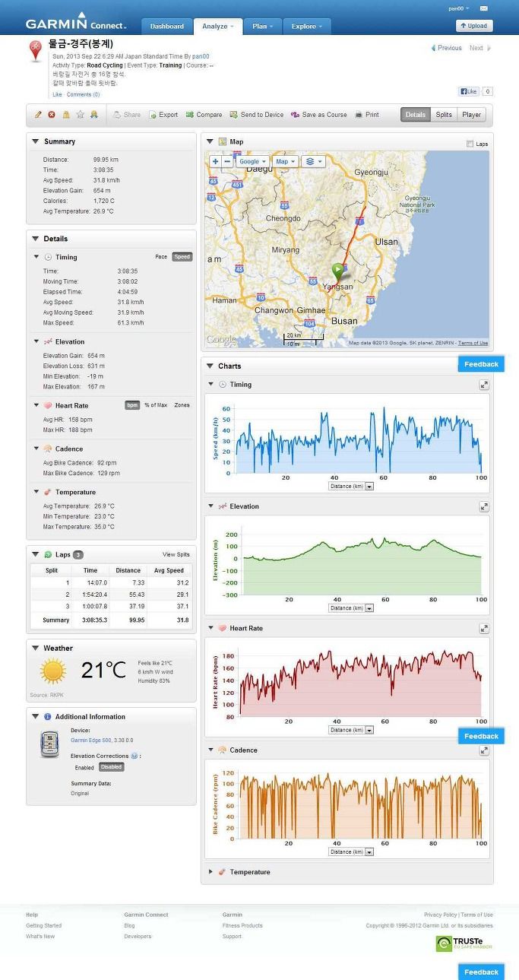The height and width of the screenshot is (980, 519).
Task: Click Save as Course in toolbar
Action: pos(319,115)
